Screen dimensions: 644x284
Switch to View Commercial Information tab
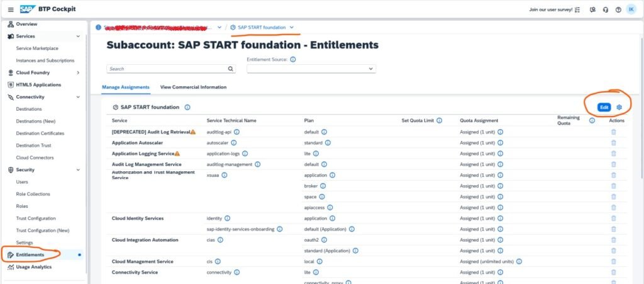(194, 87)
